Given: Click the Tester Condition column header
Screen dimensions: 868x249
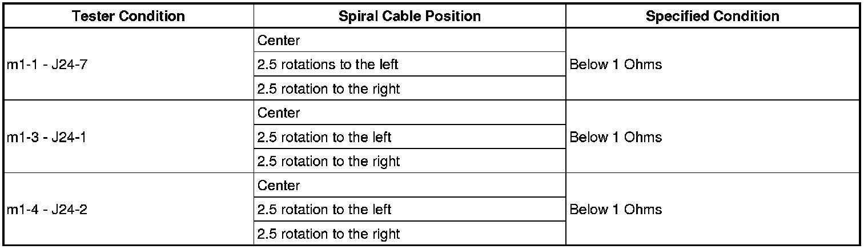Looking at the screenshot, I should point(128,16).
